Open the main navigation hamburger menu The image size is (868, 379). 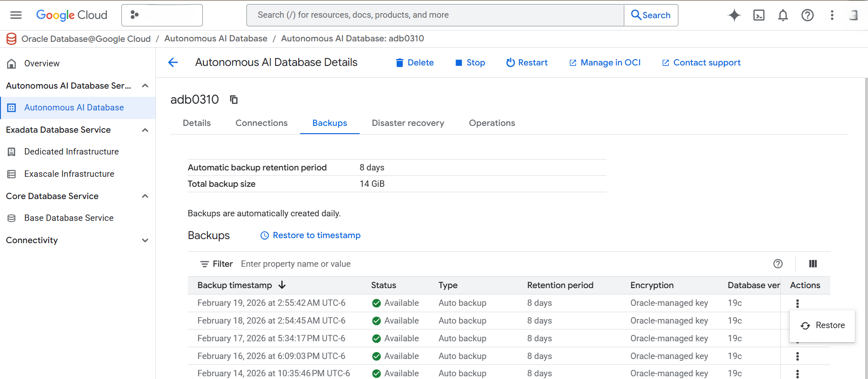click(16, 15)
